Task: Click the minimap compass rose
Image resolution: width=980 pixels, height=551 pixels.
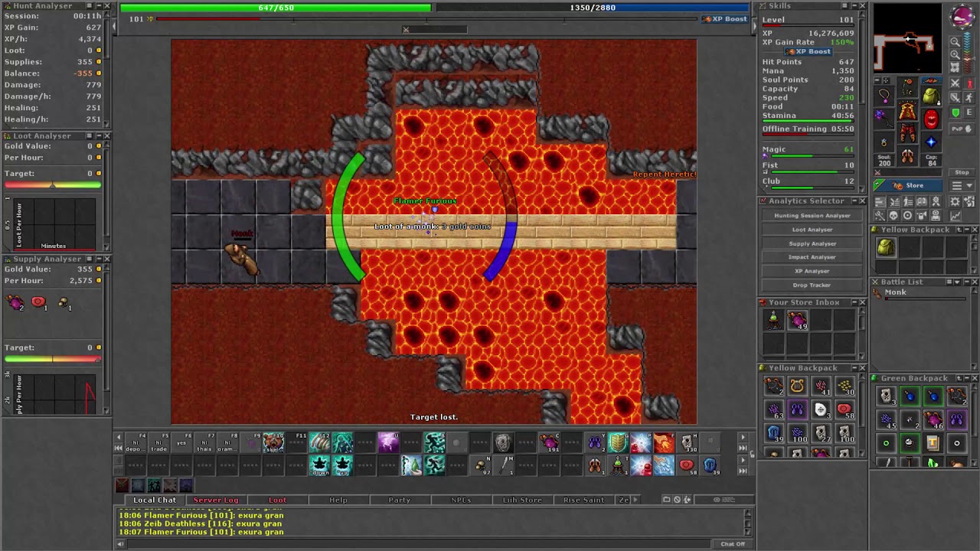Action: tap(962, 17)
